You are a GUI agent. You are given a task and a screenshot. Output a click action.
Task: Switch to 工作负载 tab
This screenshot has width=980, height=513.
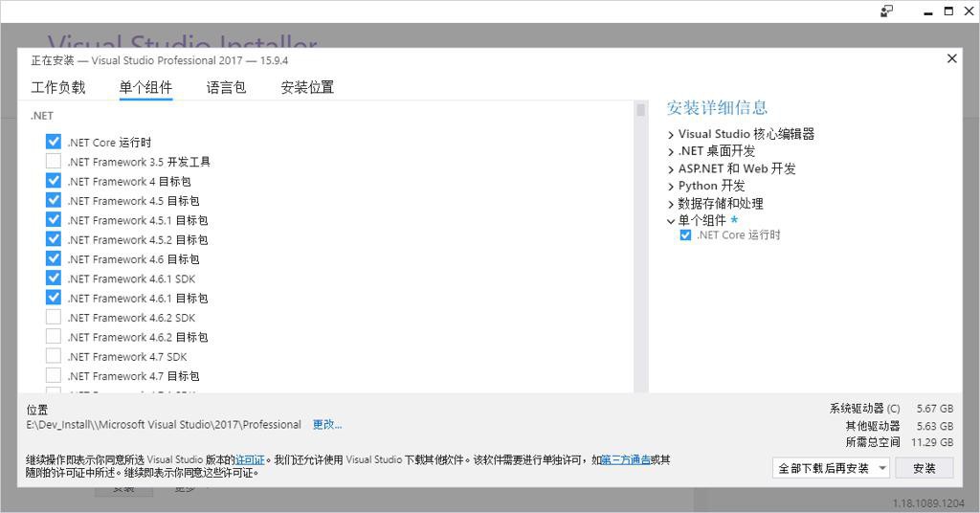(58, 87)
